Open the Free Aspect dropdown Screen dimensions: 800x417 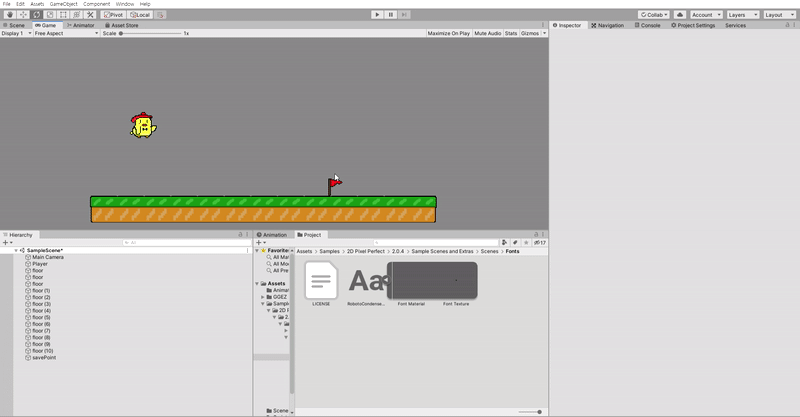(x=66, y=33)
